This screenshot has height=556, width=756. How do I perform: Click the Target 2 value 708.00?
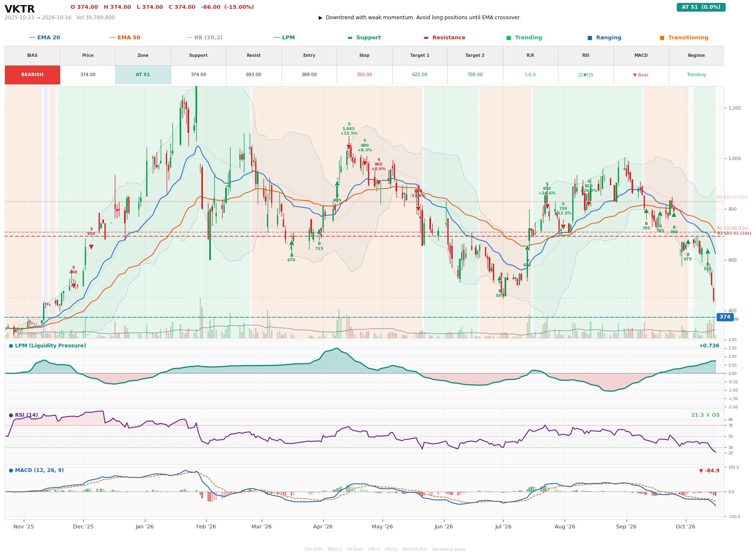(475, 75)
